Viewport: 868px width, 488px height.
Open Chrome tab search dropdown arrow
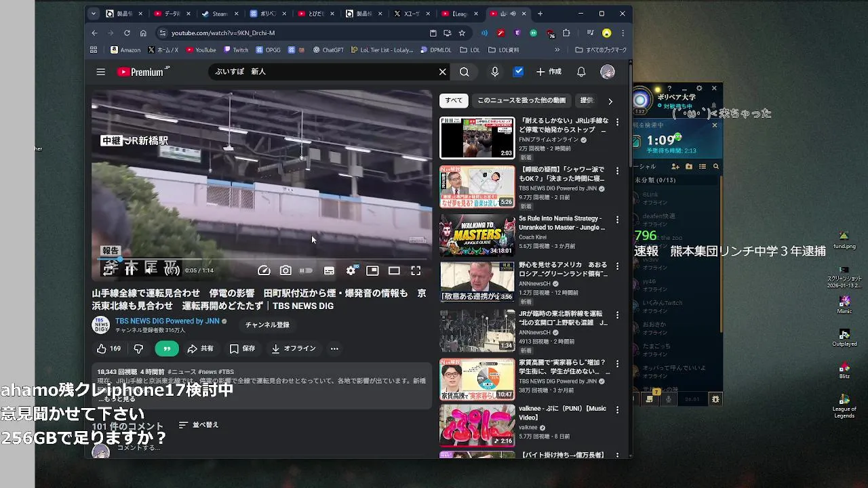94,14
